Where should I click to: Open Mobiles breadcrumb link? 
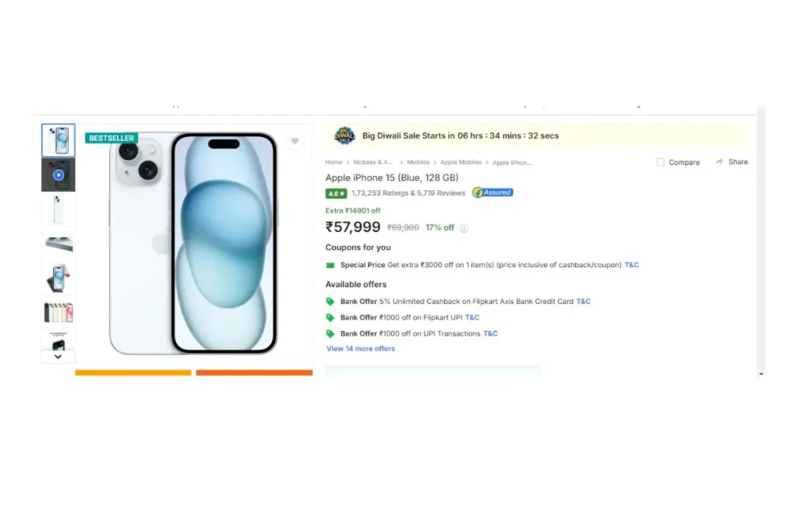click(x=418, y=162)
